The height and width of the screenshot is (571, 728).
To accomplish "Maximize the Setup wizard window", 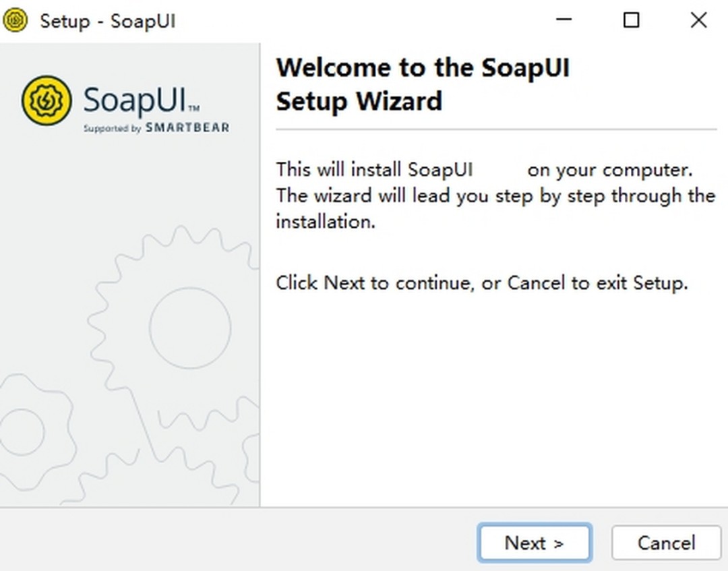I will pyautogui.click(x=631, y=20).
